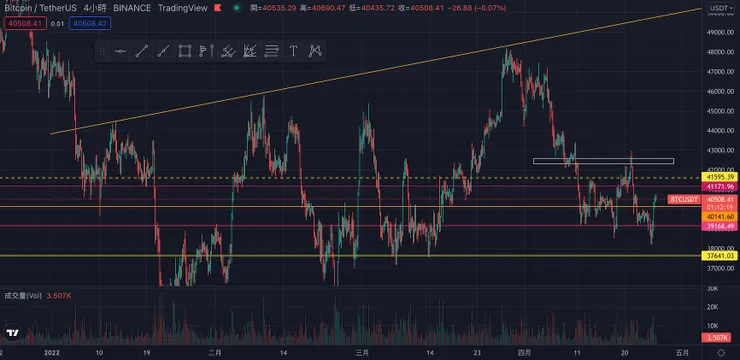Click the 成交量(Vol) indicator label
740x360 pixels.
coord(23,296)
